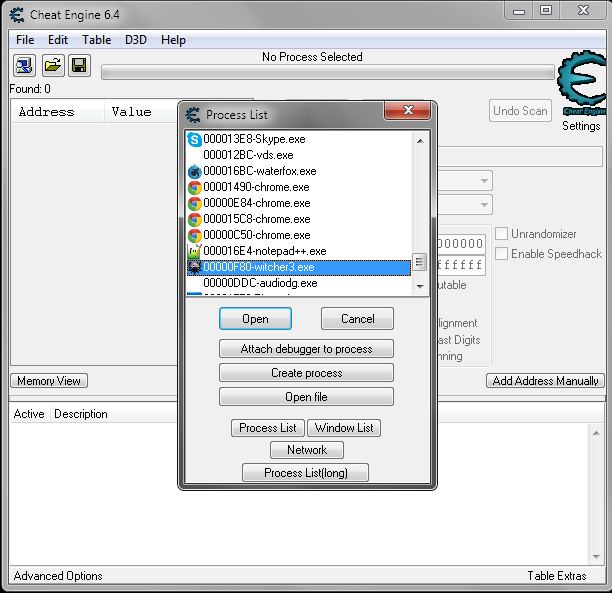Screen dimensions: 612x593
Task: Enable the Unrandomizer checkbox
Action: [x=502, y=234]
